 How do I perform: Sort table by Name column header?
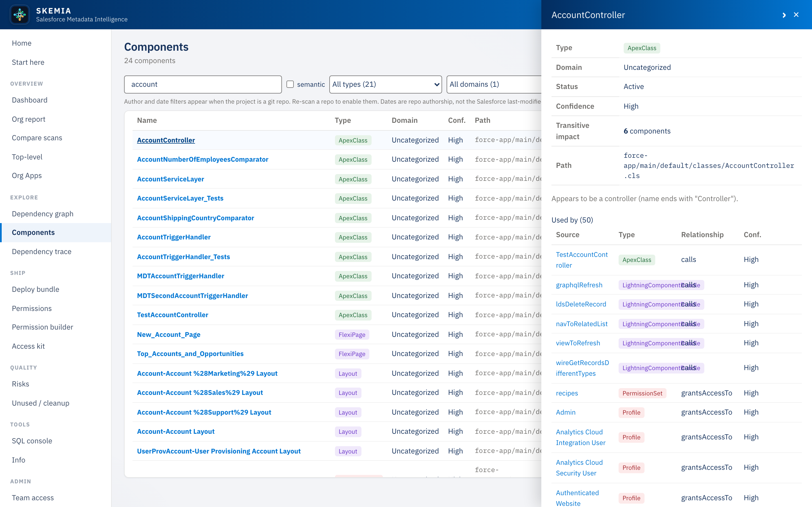click(147, 120)
